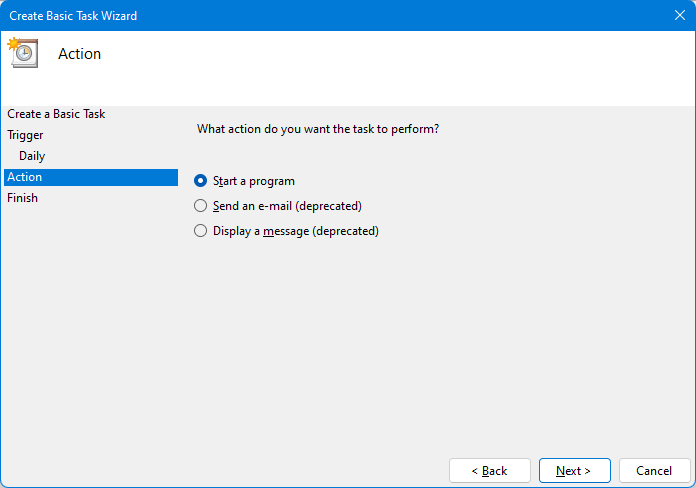Screen dimensions: 696x488
Task: Click empty sidebar area below Finish
Action: [90, 330]
